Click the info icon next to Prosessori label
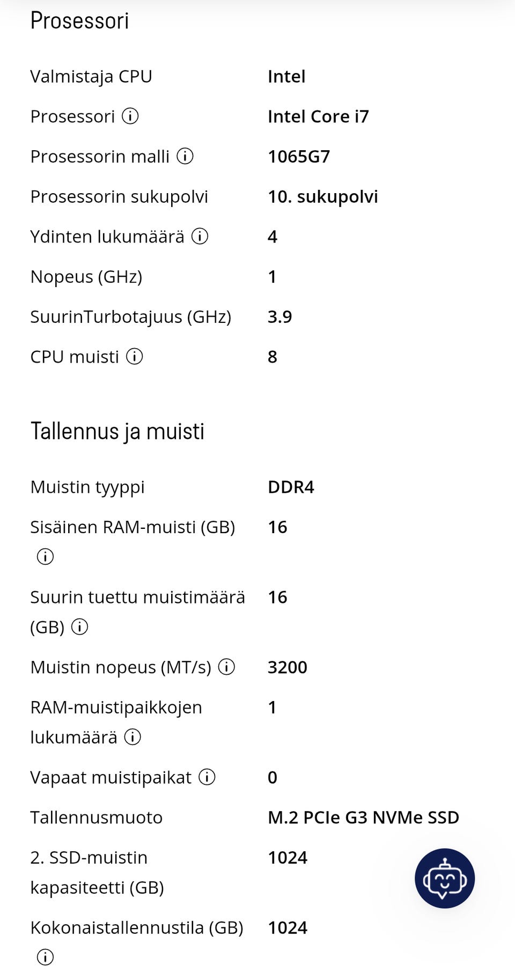Image resolution: width=515 pixels, height=980 pixels. (130, 116)
